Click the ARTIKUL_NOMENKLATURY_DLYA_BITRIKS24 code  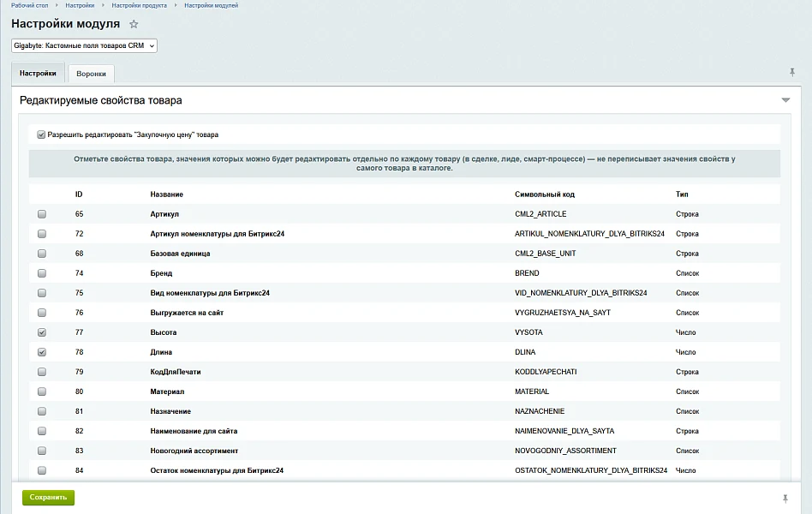click(590, 234)
